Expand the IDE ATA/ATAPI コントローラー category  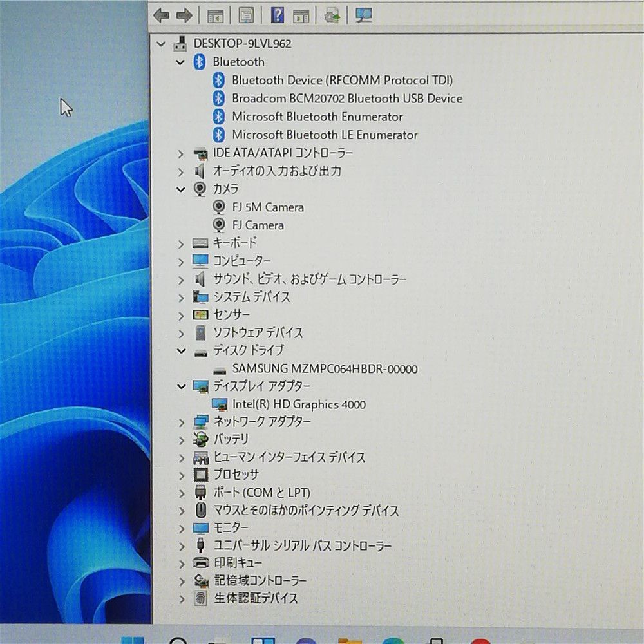point(181,154)
